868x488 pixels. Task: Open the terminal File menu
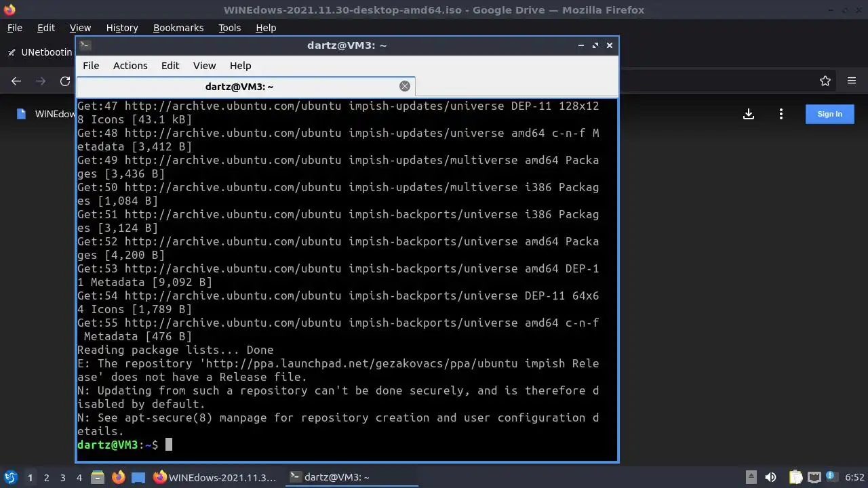click(91, 66)
